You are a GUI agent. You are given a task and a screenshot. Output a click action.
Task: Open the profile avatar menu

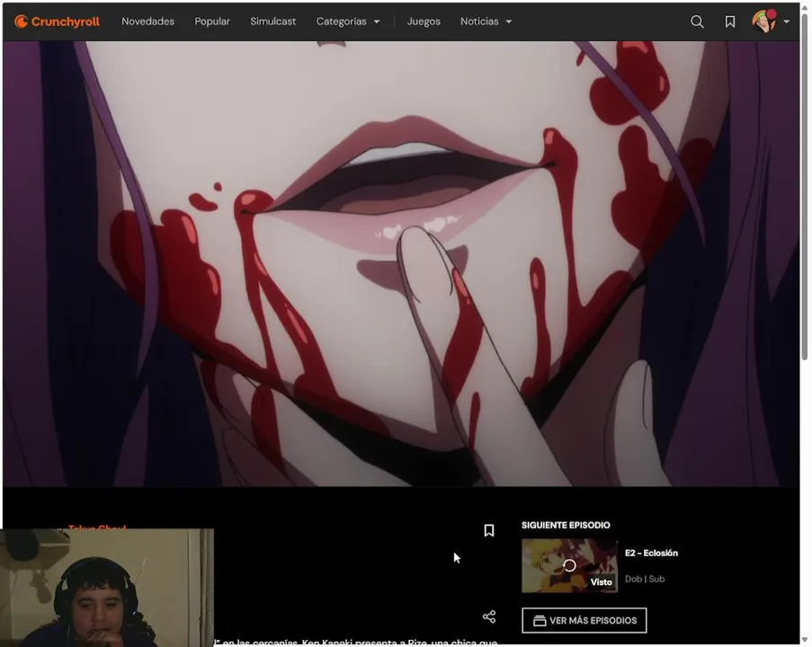(x=764, y=22)
